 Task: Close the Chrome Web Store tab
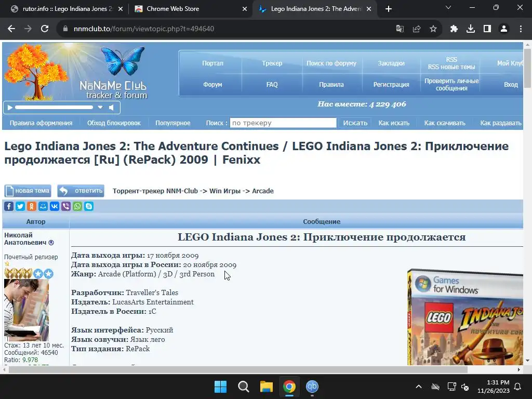click(245, 9)
